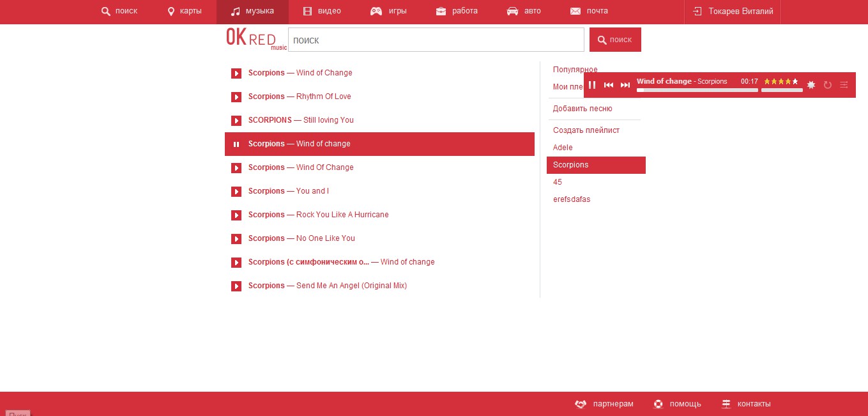The height and width of the screenshot is (416, 868).
Task: Open авто section in top navigation
Action: pos(524,11)
